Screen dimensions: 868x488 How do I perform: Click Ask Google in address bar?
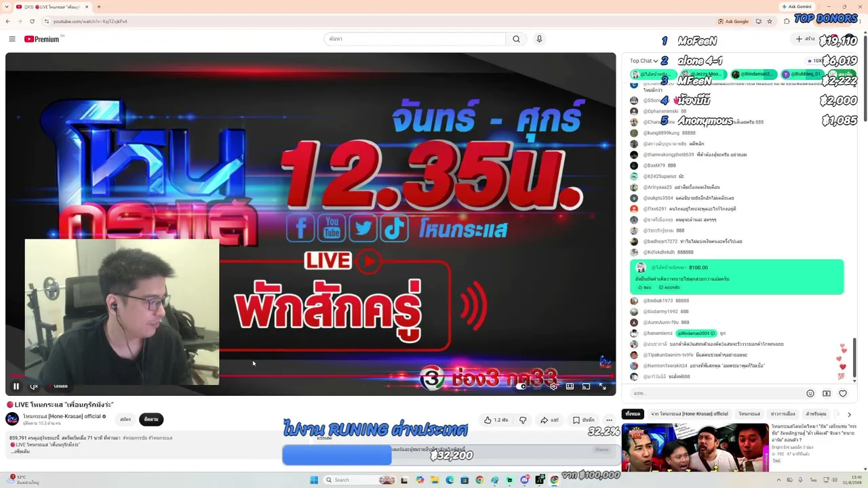[734, 21]
